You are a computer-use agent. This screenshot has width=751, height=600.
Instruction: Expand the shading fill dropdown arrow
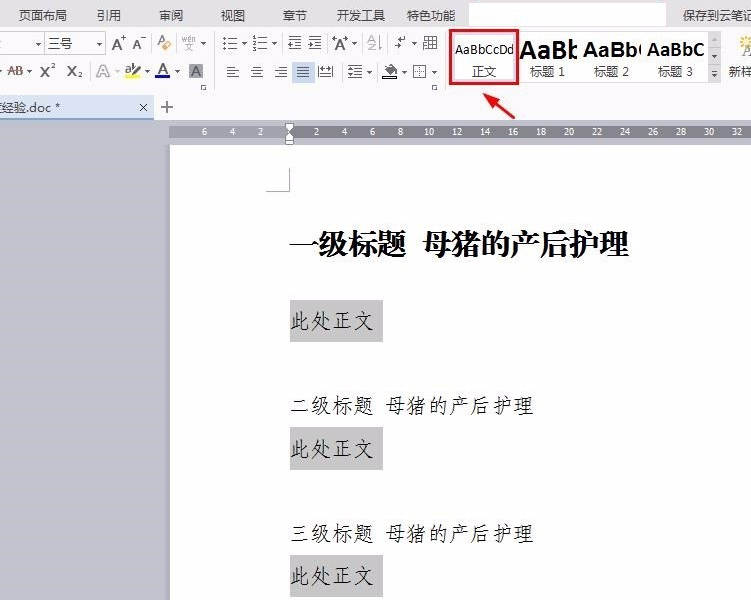pos(404,72)
